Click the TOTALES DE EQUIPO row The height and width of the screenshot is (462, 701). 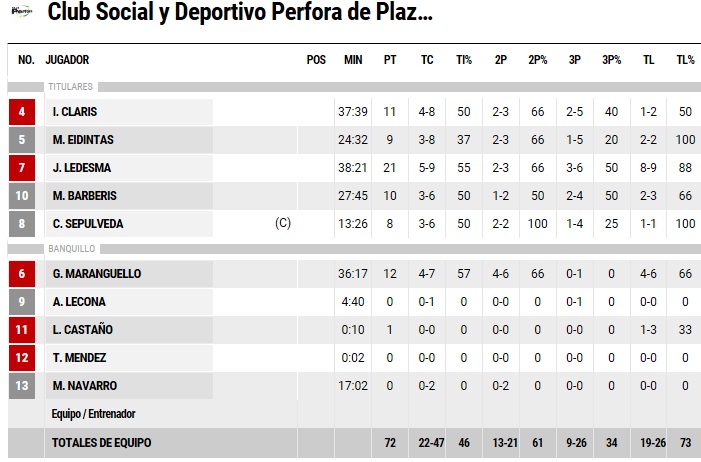pyautogui.click(x=102, y=442)
